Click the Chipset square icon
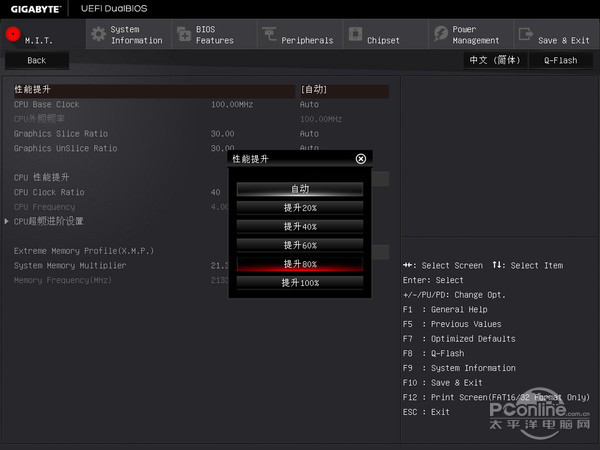The height and width of the screenshot is (450, 600). pos(355,34)
